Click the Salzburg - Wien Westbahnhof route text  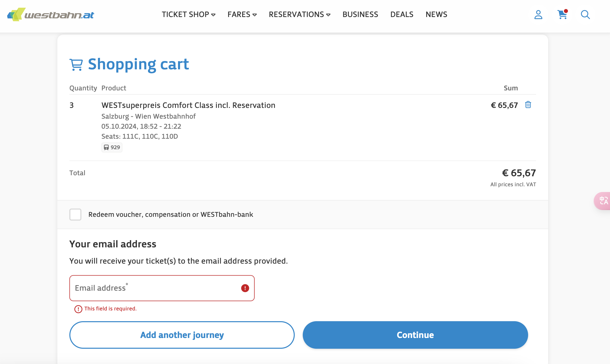coord(148,116)
